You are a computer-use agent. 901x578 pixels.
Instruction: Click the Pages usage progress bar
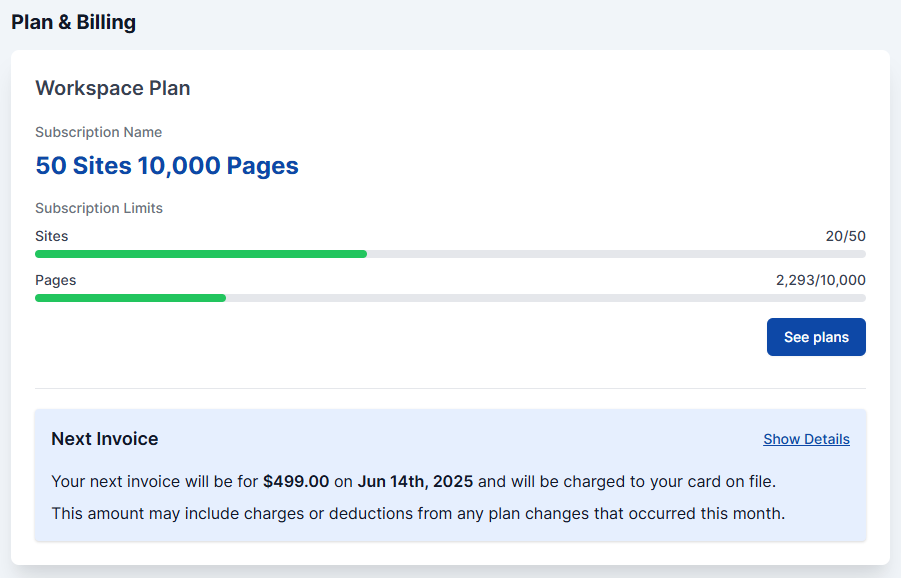point(450,298)
